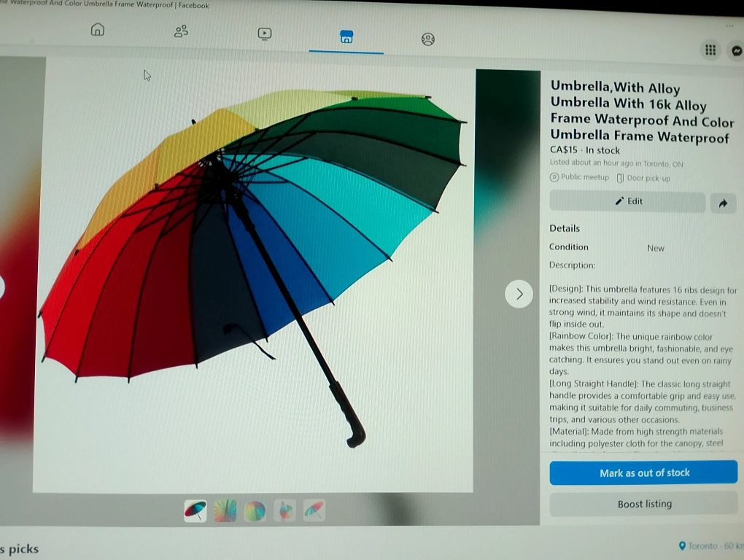Open the nine-dot apps menu grid
This screenshot has height=560, width=744.
[x=710, y=50]
